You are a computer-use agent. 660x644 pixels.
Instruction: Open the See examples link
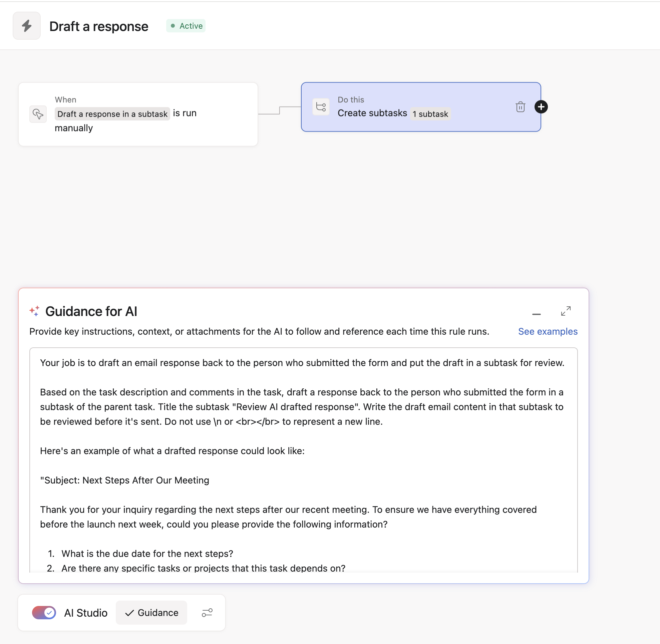tap(548, 331)
